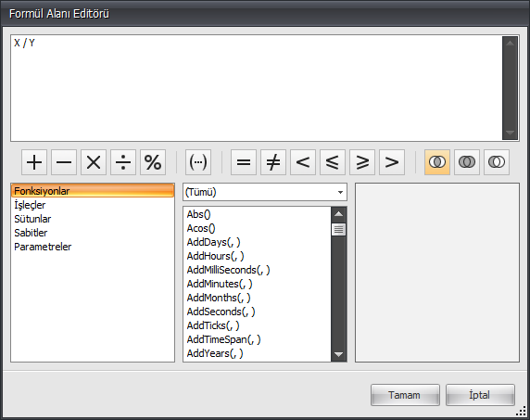Click the Tamam button
Image resolution: width=530 pixels, height=420 pixels.
405,395
